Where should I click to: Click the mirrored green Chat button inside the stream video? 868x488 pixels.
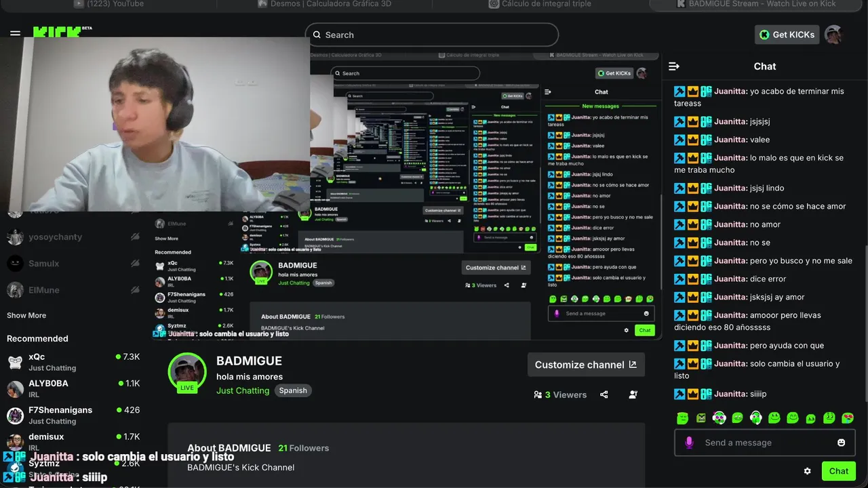(x=644, y=330)
